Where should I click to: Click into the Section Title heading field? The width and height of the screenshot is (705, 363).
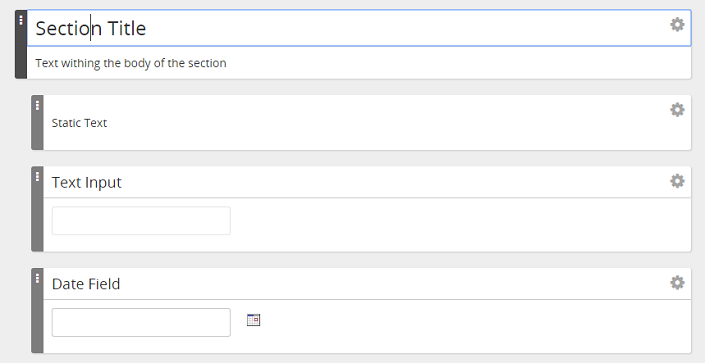(x=359, y=28)
